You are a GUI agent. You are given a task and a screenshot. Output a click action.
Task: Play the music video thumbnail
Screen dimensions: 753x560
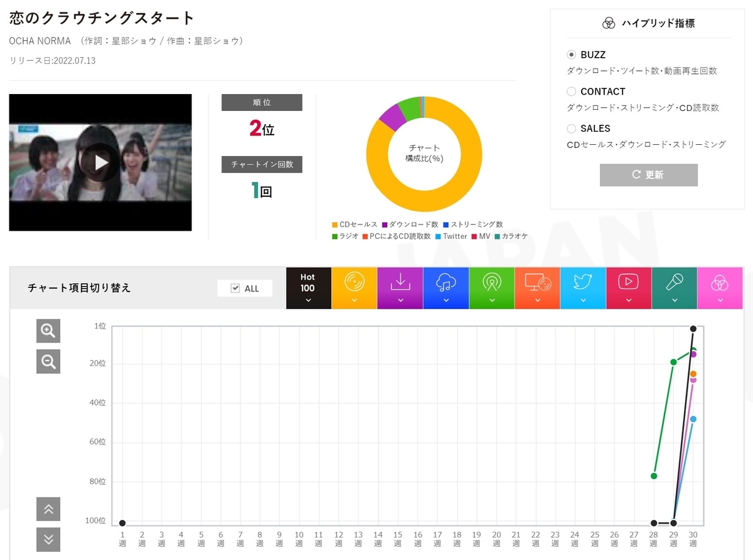point(100,162)
